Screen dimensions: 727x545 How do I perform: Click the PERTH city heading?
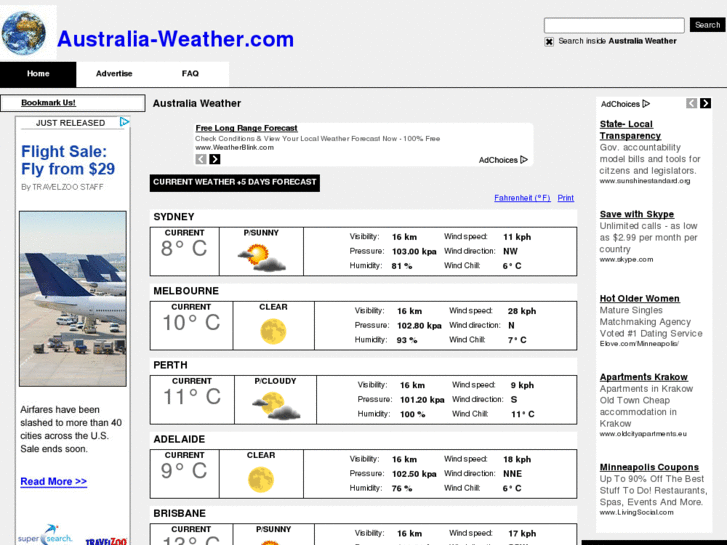click(170, 365)
